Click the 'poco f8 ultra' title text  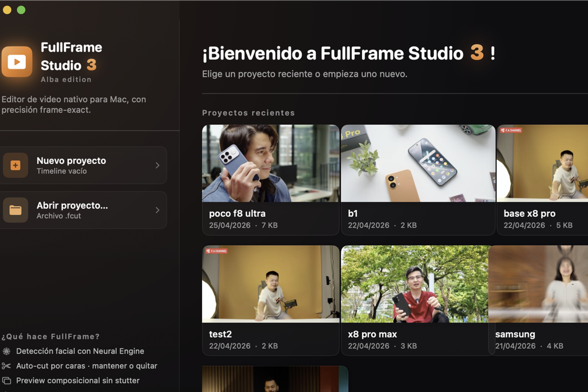[237, 213]
